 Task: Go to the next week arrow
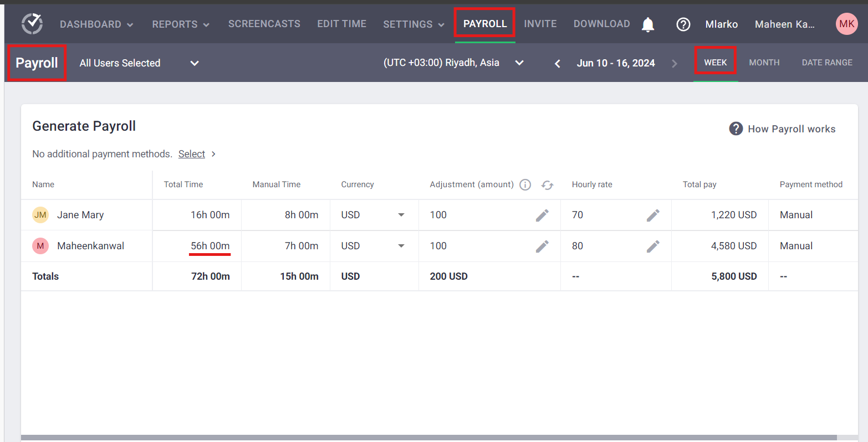tap(675, 64)
